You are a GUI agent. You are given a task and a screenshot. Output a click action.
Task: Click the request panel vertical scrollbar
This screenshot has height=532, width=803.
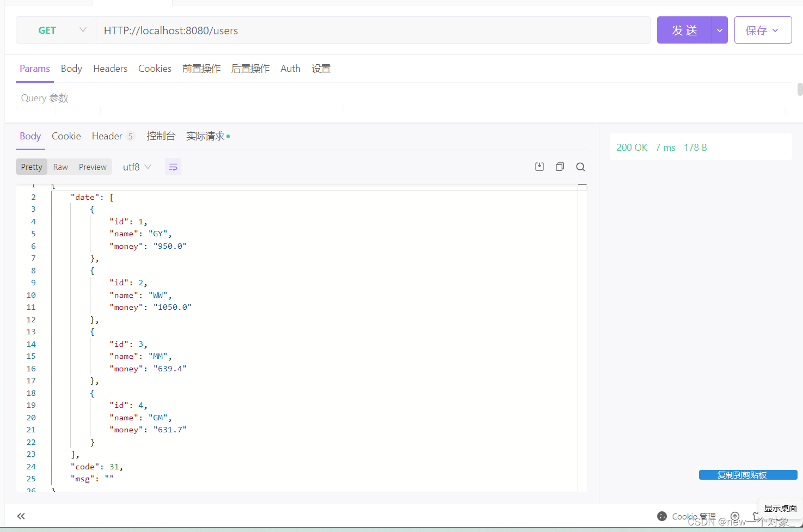coord(800,89)
